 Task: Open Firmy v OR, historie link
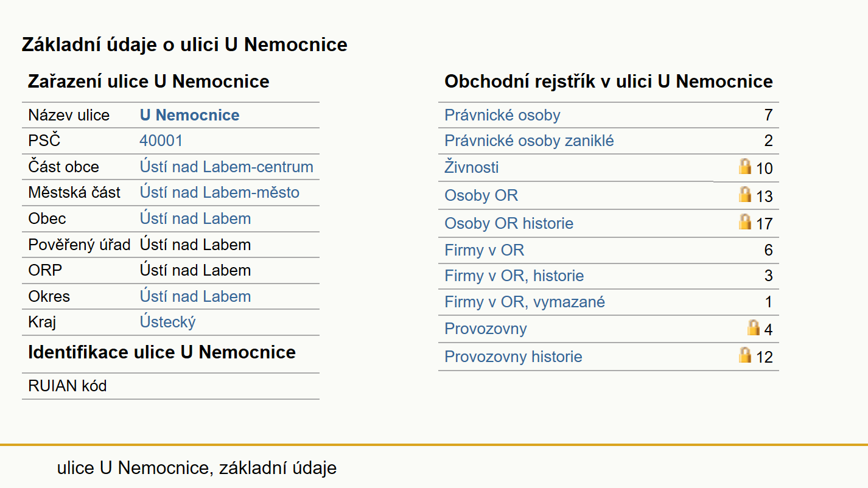tap(514, 276)
